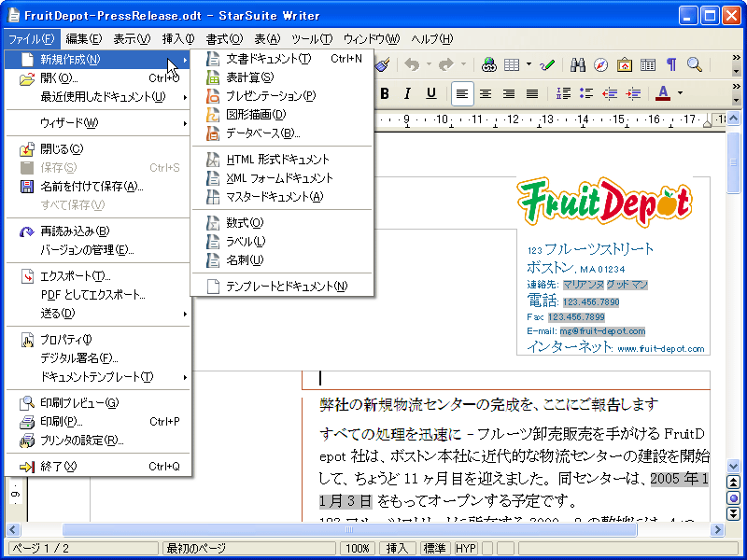Toggle bullet list on

586,93
